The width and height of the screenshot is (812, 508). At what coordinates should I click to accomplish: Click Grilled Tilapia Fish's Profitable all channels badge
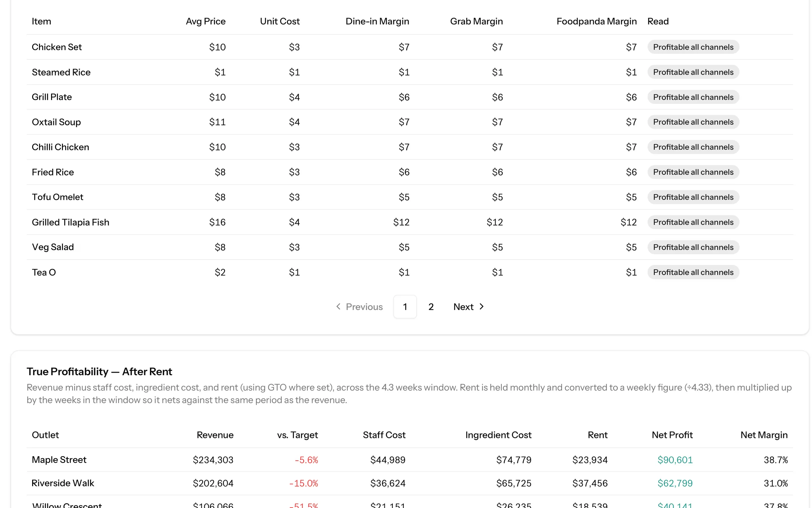click(693, 222)
